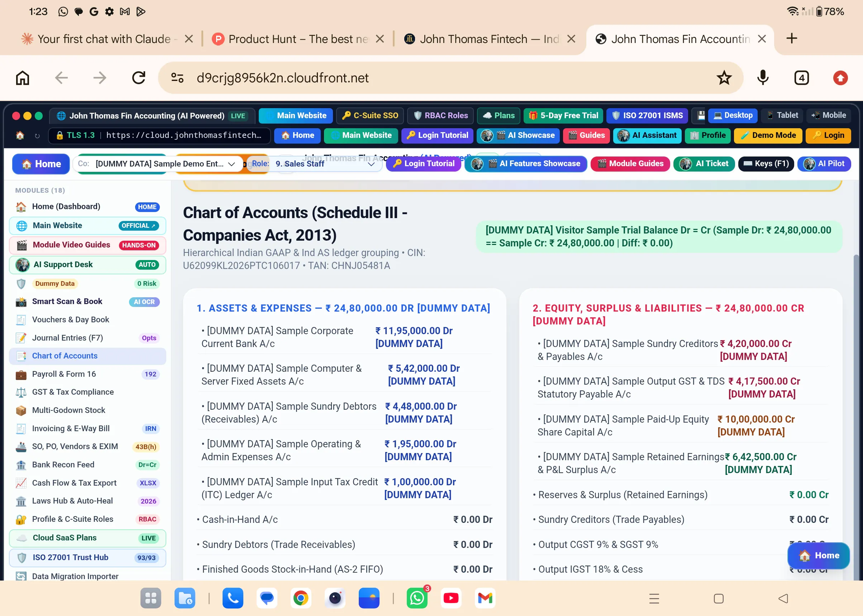Open Vouchers & Day Book module

click(x=88, y=320)
